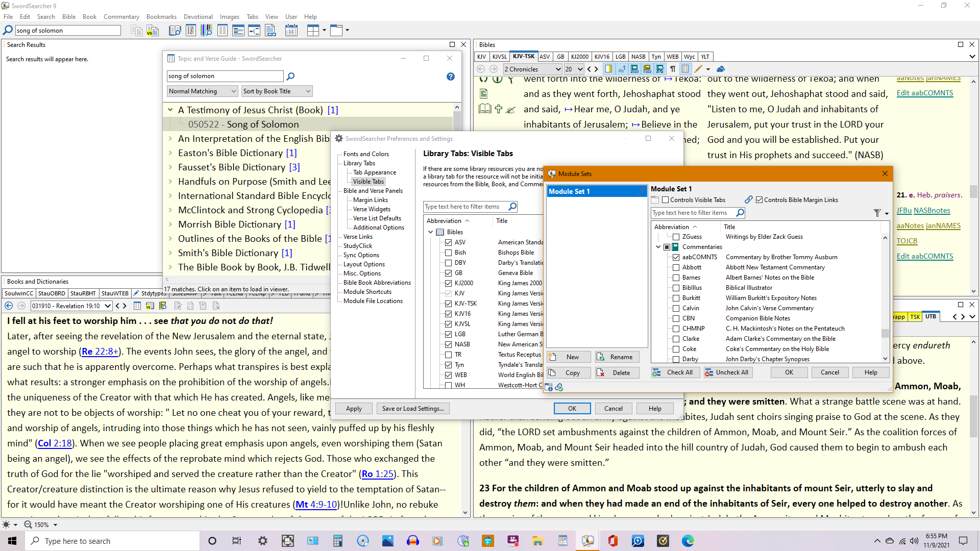
Task: Click the filter search icon in Visible Tabs list
Action: [x=512, y=206]
